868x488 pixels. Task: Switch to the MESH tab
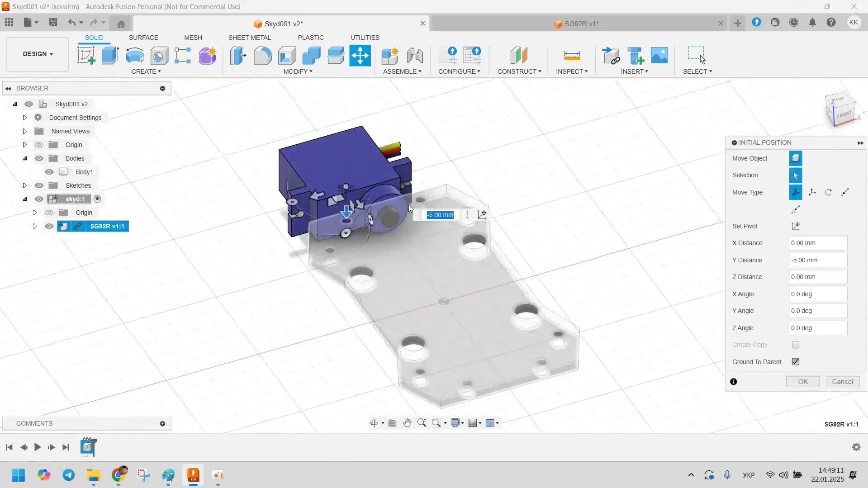click(x=193, y=38)
